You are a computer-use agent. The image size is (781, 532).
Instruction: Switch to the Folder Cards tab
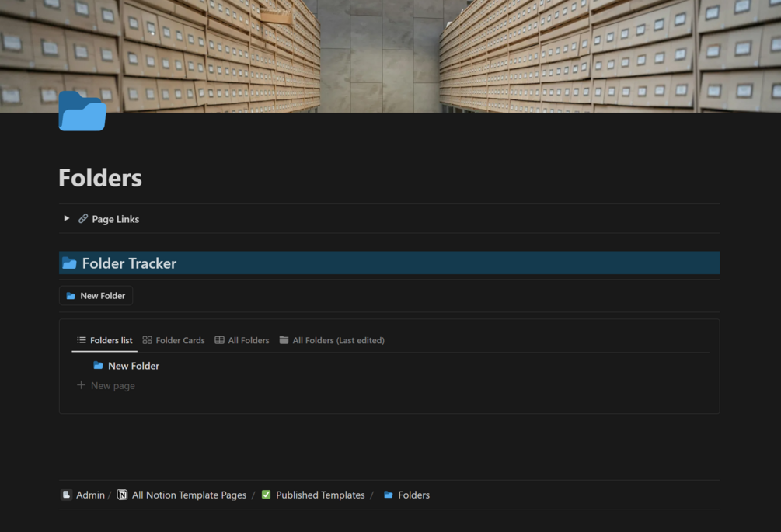tap(174, 340)
